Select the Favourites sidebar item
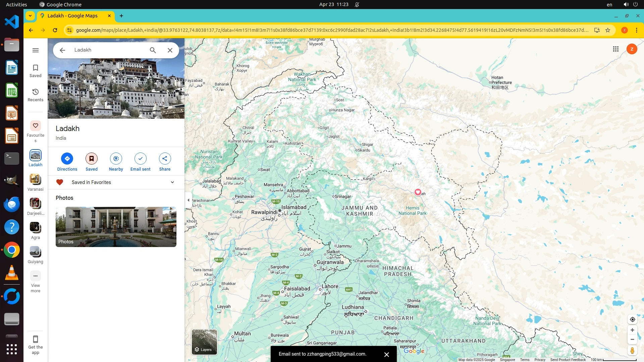Screen dimensions: 644x362 tap(36, 131)
